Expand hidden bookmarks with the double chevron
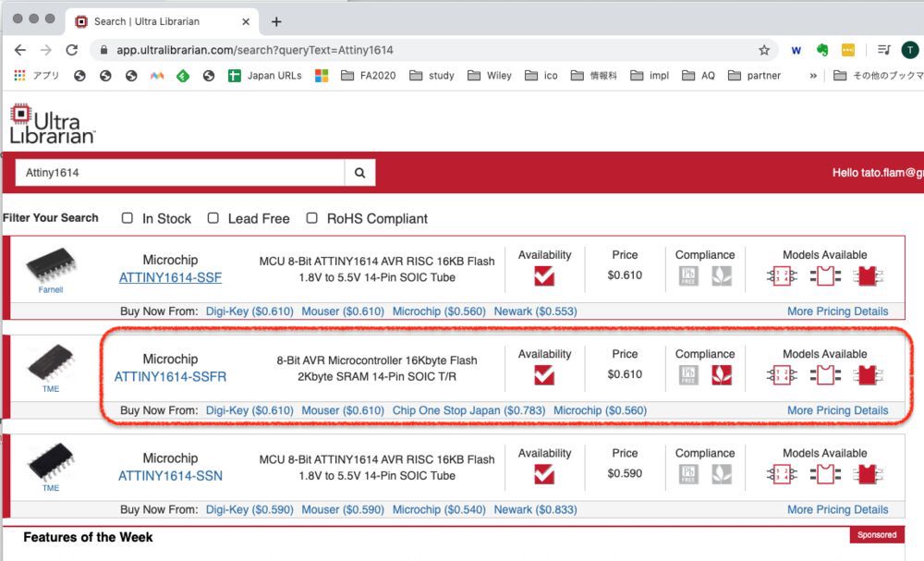The width and height of the screenshot is (924, 561). [x=813, y=76]
